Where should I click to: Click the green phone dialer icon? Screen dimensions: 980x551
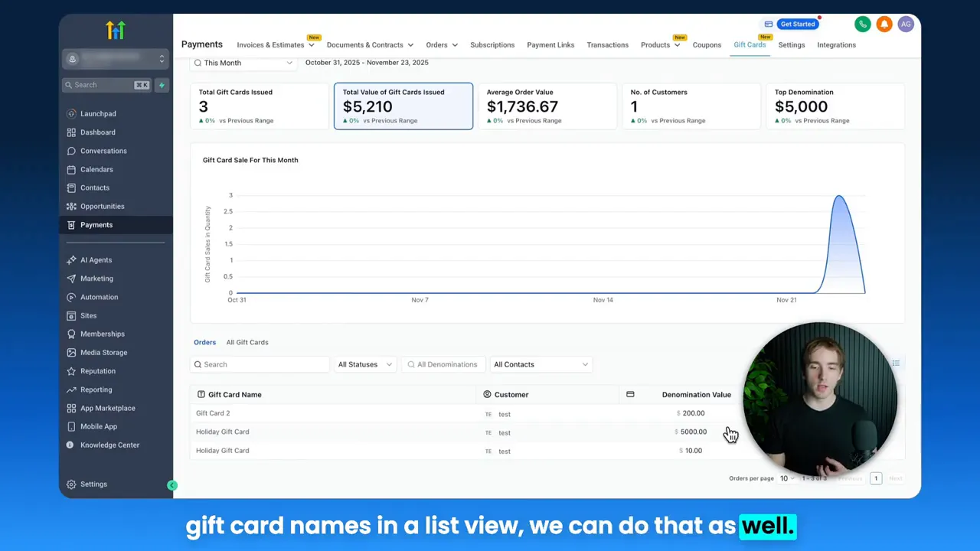(x=863, y=24)
